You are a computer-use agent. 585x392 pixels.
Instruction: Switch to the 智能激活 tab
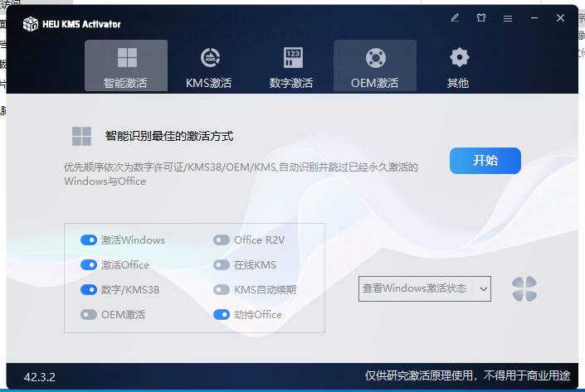pos(126,65)
